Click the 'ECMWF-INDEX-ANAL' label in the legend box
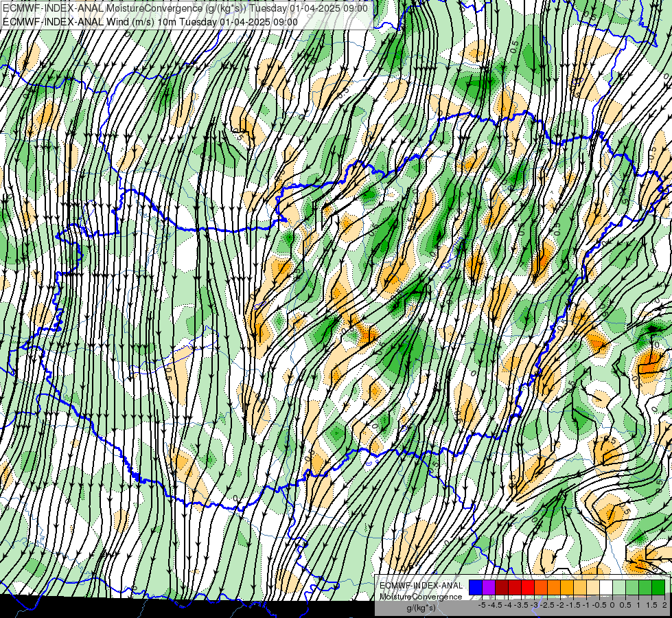The image size is (672, 618). pos(421,586)
